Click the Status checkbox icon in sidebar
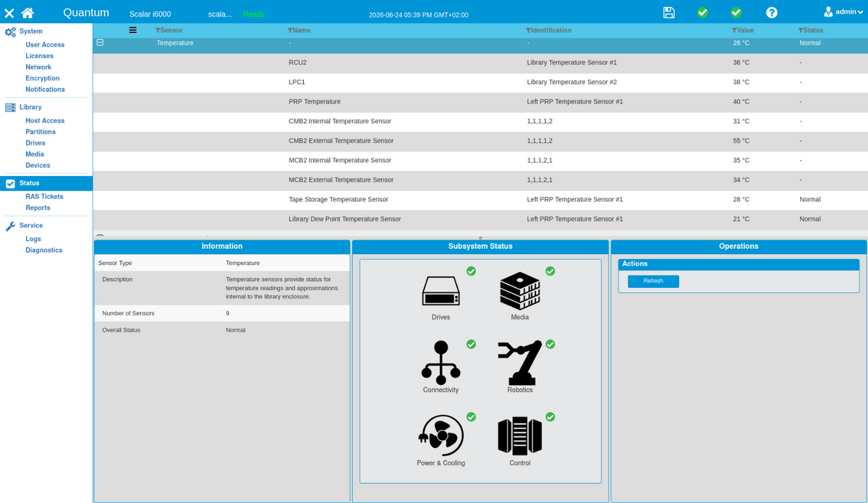 10,184
